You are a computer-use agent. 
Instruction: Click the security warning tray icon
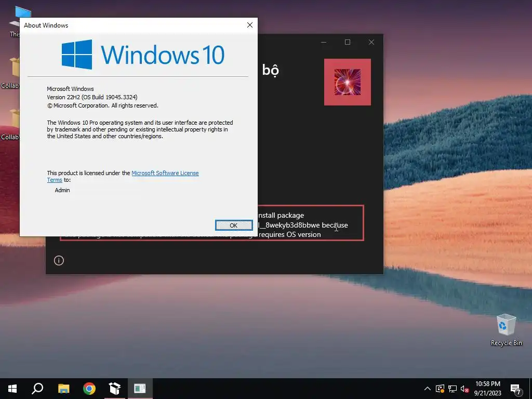(440, 389)
